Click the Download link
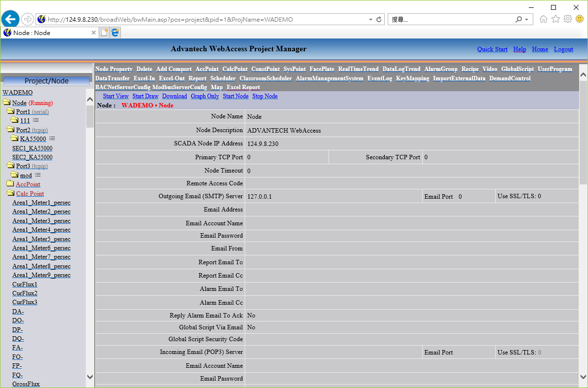 174,96
